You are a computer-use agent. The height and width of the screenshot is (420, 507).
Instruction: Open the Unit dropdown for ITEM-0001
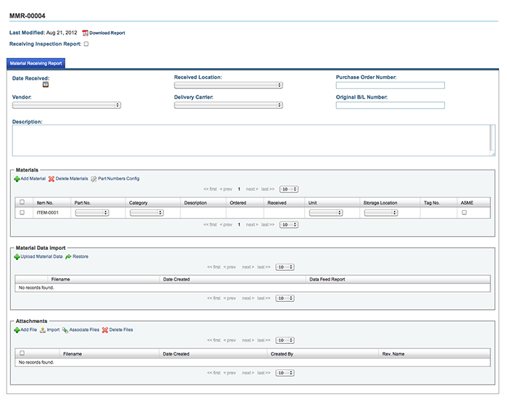coord(326,213)
